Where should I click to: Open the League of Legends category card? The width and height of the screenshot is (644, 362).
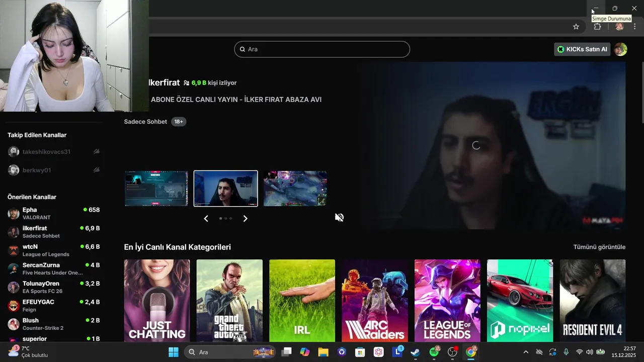[x=447, y=301]
